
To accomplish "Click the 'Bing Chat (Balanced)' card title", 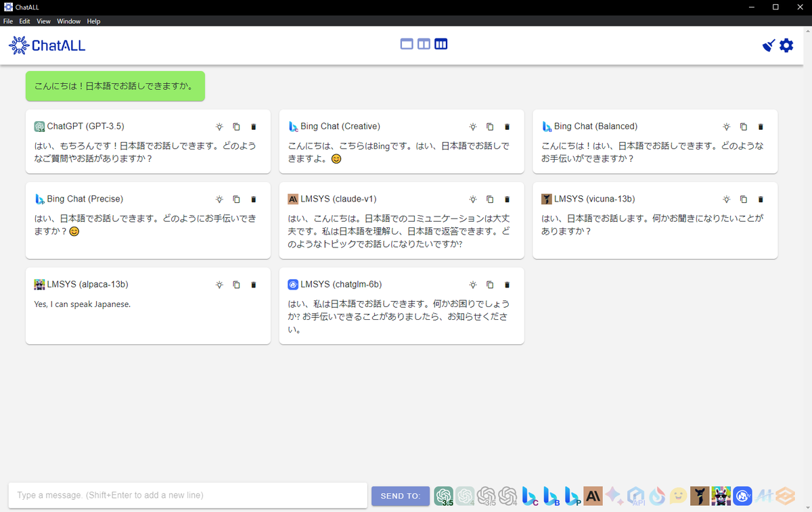I will click(x=595, y=126).
